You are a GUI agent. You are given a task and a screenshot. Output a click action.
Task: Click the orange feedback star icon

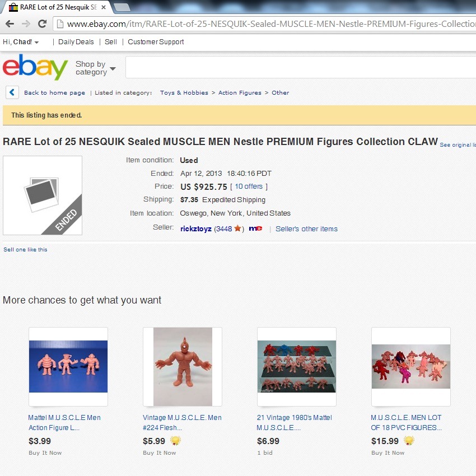pyautogui.click(x=237, y=228)
